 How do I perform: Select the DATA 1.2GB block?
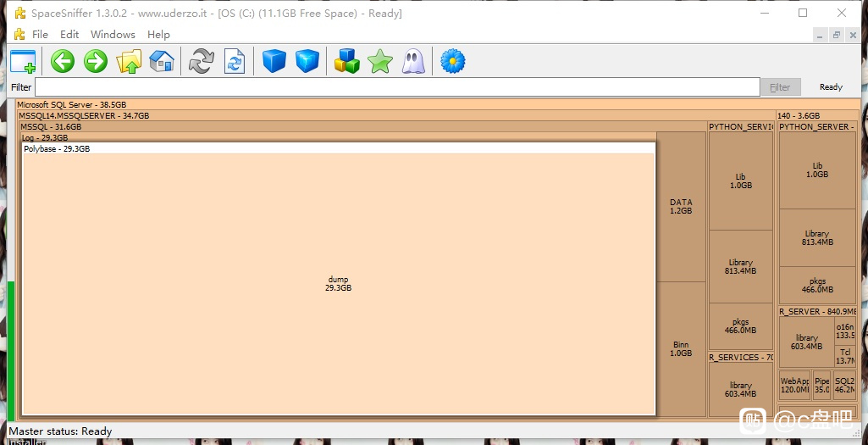coord(681,207)
